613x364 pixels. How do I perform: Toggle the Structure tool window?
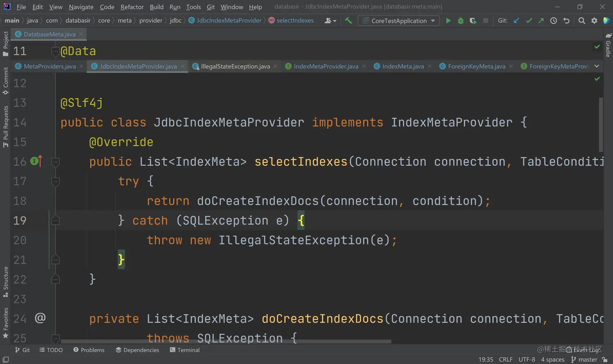tap(6, 281)
